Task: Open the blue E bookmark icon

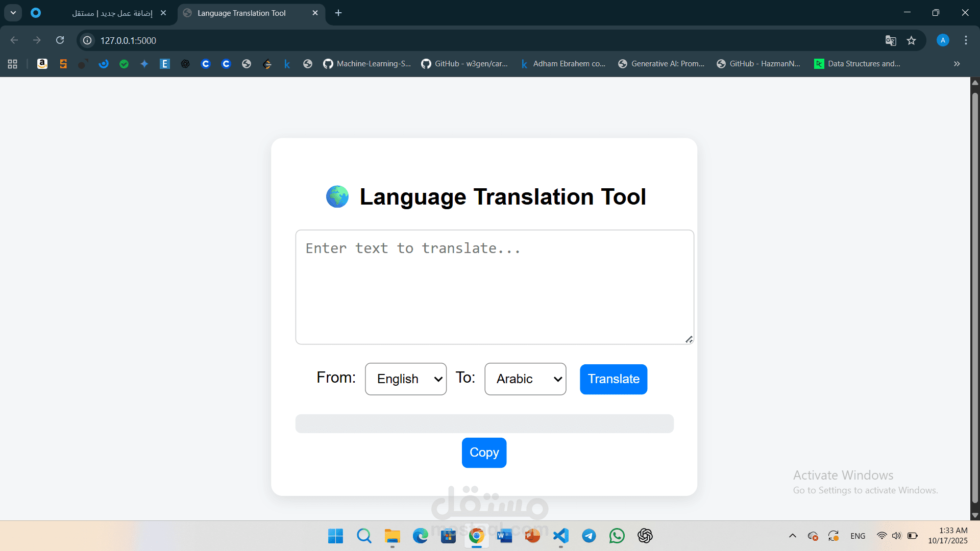Action: (165, 64)
